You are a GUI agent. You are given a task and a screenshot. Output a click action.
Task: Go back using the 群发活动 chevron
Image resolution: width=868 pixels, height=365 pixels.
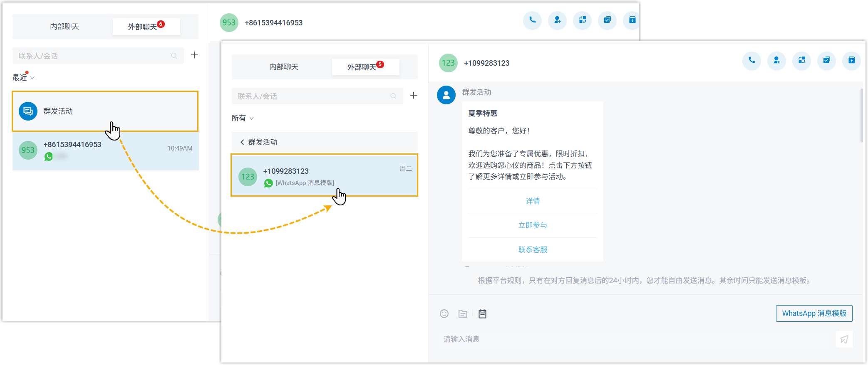(242, 142)
